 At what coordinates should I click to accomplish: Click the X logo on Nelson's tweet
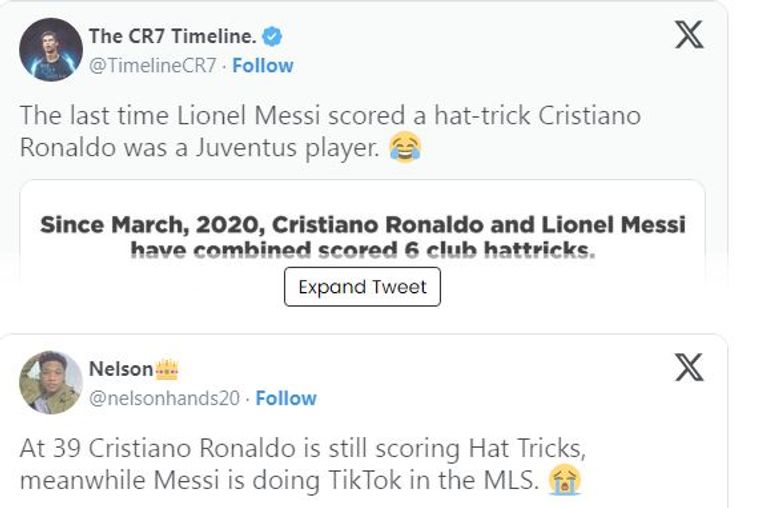tap(688, 368)
